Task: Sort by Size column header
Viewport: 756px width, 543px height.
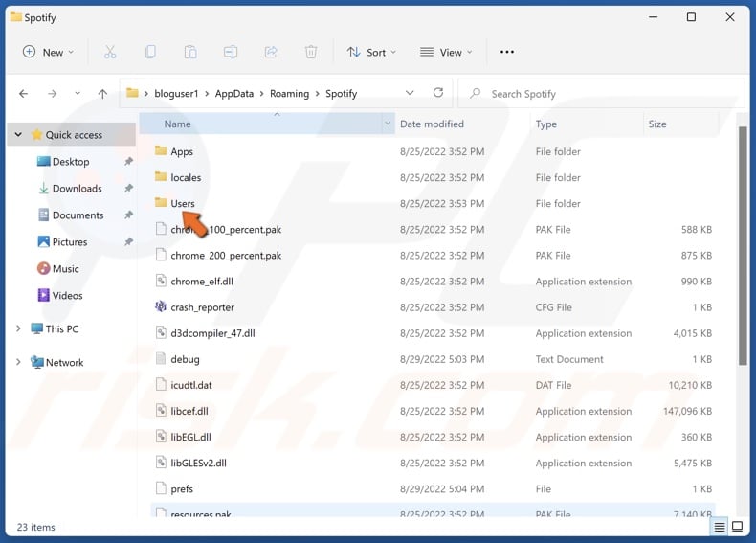Action: click(x=657, y=124)
